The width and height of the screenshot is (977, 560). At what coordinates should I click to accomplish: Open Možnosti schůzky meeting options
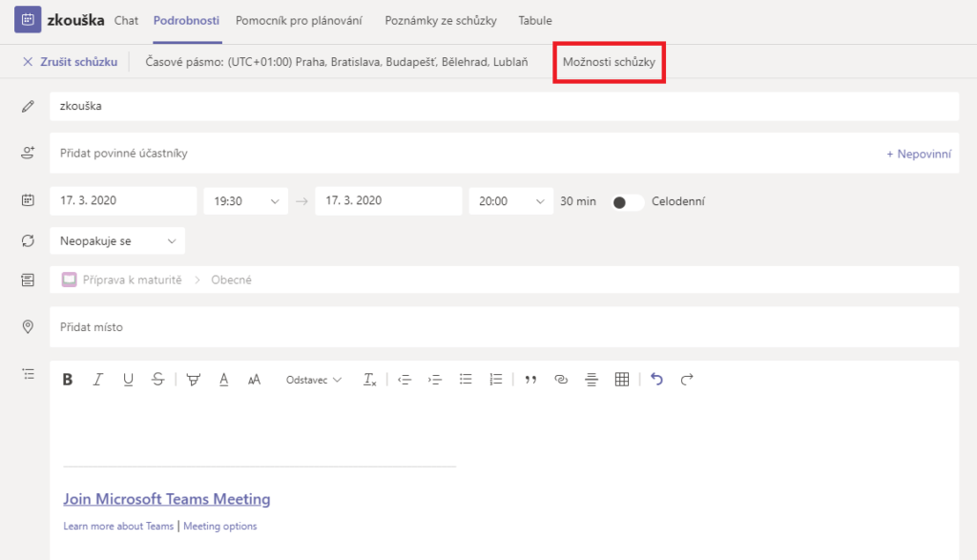tap(609, 62)
